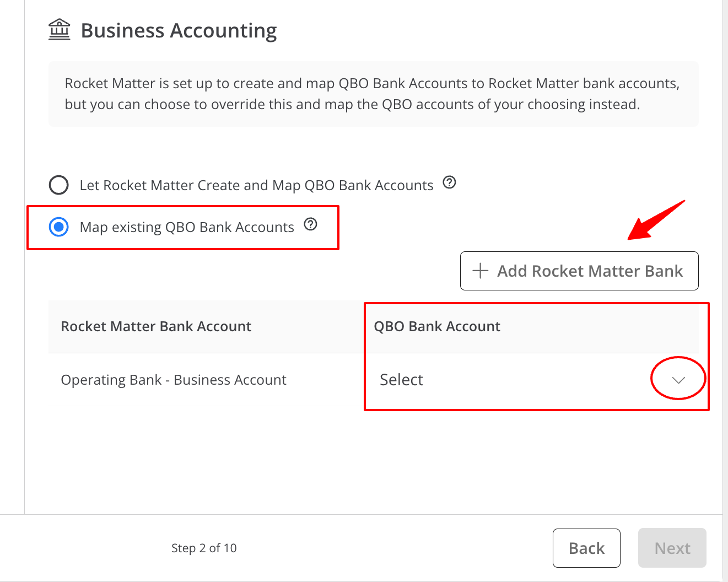Click the Rocket Matter Bank Account column header
Image resolution: width=728 pixels, height=582 pixels.
(156, 326)
